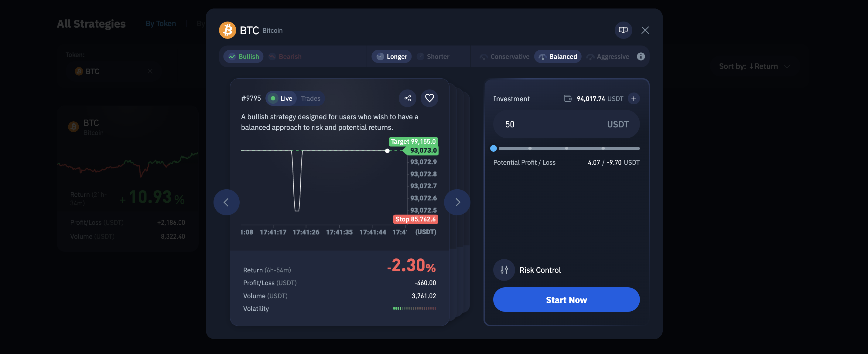Image resolution: width=868 pixels, height=354 pixels.
Task: Close the BTC strategy dialog
Action: (x=645, y=30)
